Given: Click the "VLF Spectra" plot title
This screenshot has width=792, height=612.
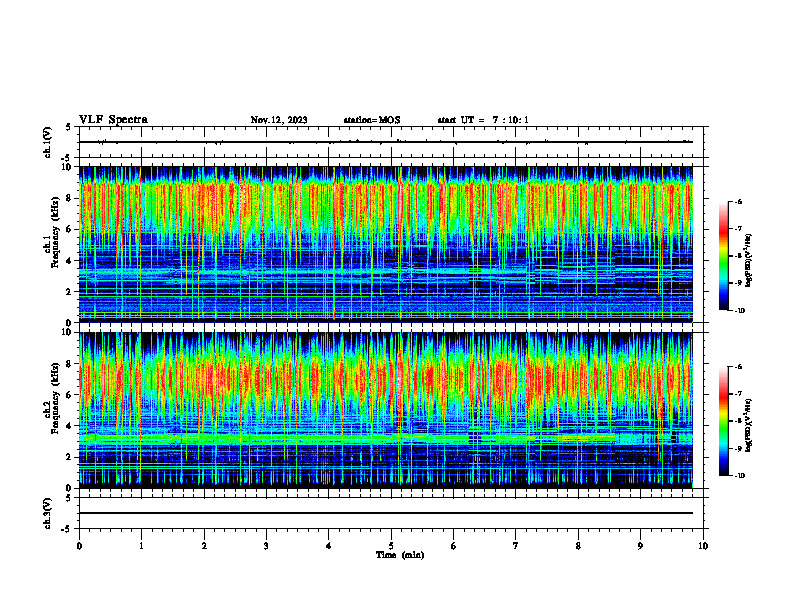Looking at the screenshot, I should tap(113, 120).
